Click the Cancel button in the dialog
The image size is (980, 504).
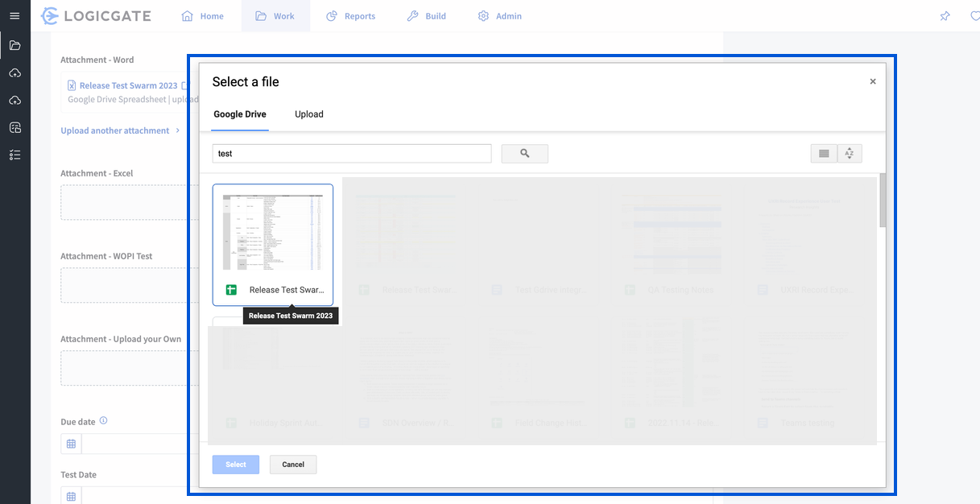293,465
